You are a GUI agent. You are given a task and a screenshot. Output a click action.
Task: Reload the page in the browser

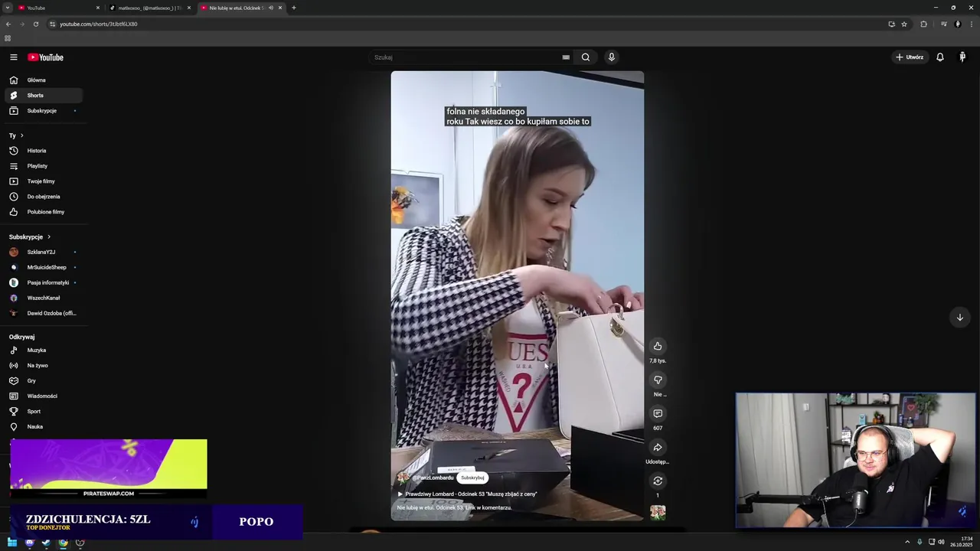pyautogui.click(x=36, y=24)
